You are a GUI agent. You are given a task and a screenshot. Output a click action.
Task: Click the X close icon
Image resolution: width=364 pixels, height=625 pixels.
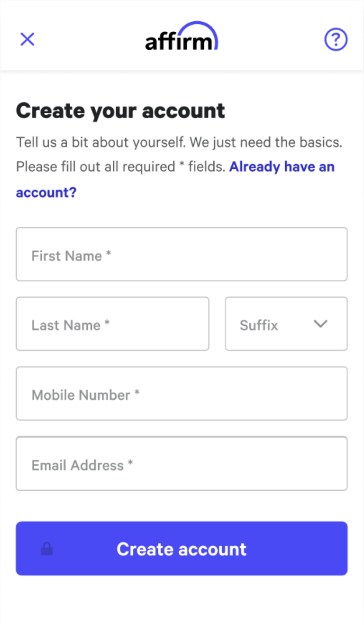tap(27, 39)
